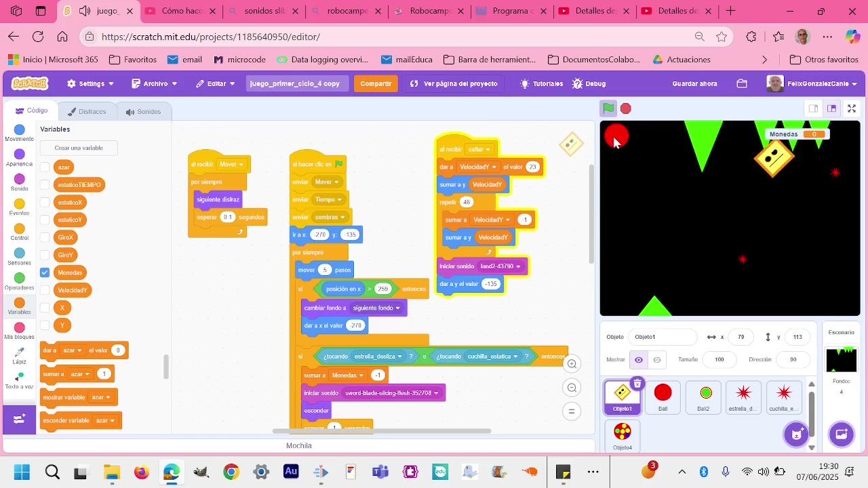This screenshot has height=488, width=868.
Task: Switch to the Sonidos tab
Action: click(143, 112)
